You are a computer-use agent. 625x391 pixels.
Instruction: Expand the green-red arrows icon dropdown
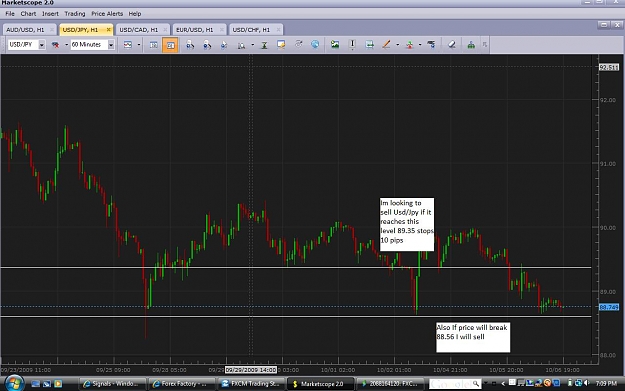pos(420,45)
